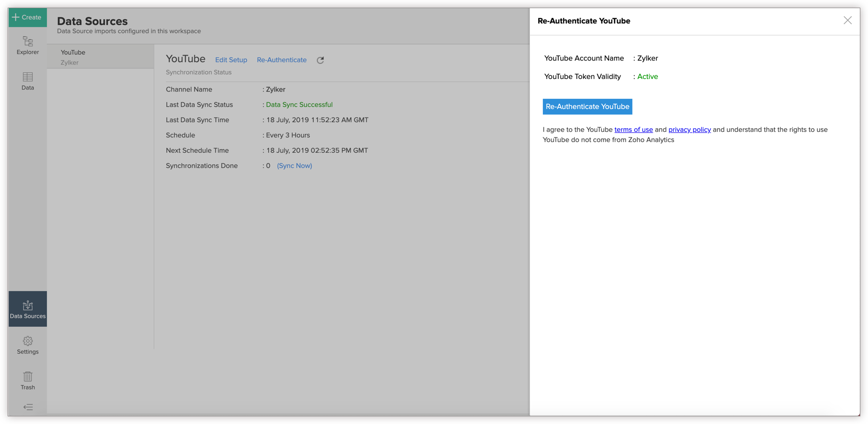Click the YouTube Account Name label
868x424 pixels.
pyautogui.click(x=584, y=59)
